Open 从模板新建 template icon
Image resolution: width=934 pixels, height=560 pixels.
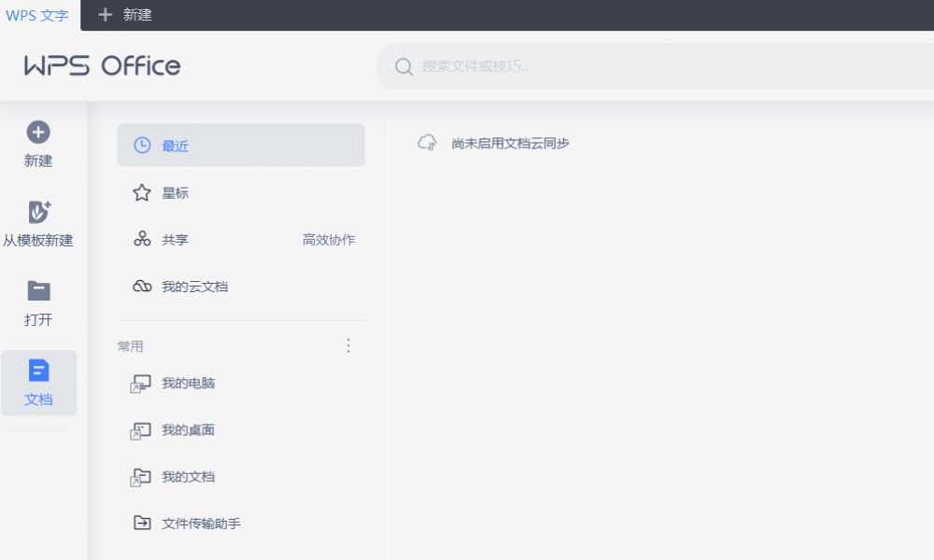(38, 212)
